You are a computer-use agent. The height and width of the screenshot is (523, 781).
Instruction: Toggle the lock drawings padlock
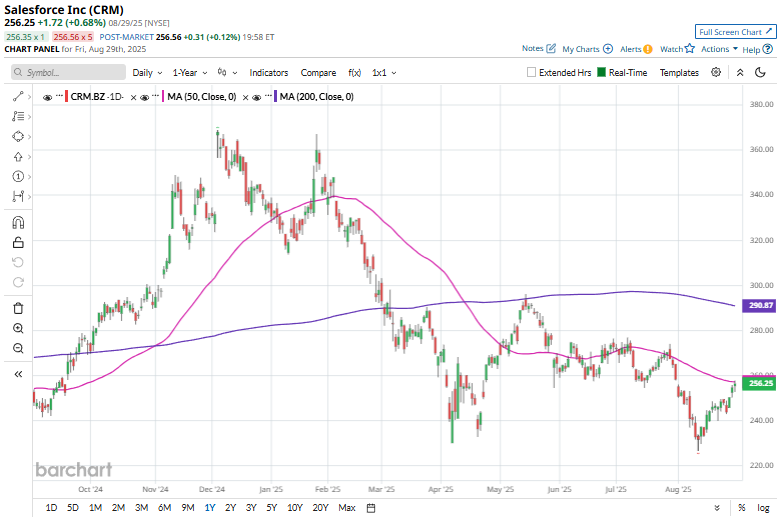(x=18, y=243)
